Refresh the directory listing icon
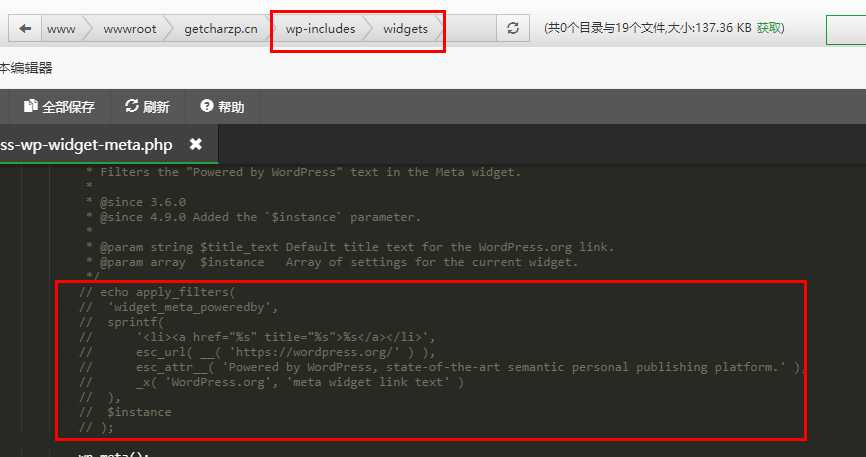The width and height of the screenshot is (866, 457). [513, 29]
